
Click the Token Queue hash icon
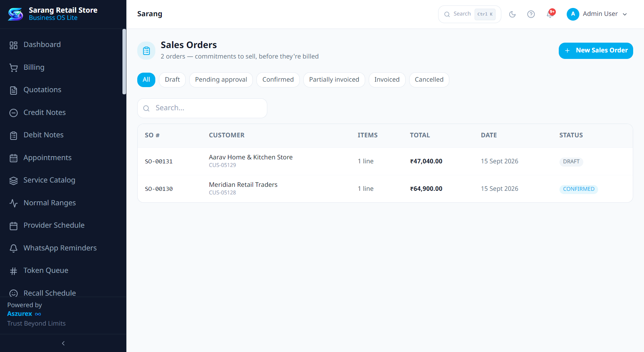(13, 271)
